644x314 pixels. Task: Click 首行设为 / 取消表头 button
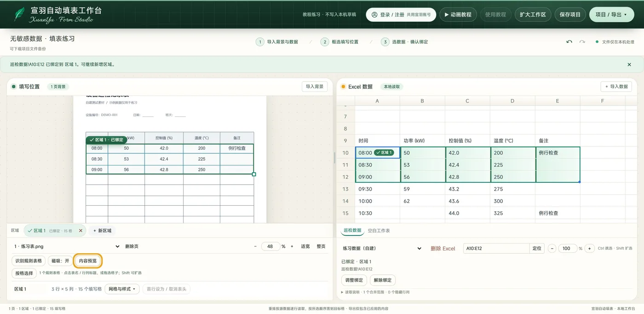click(x=167, y=289)
